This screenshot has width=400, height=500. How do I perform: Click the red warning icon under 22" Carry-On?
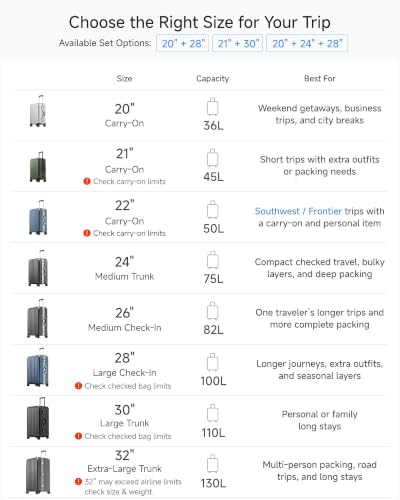(87, 233)
